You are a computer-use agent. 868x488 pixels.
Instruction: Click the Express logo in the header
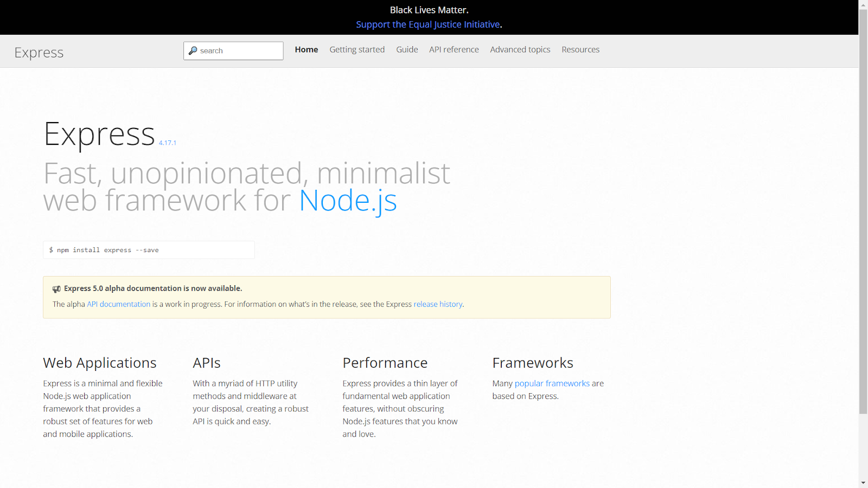39,53
